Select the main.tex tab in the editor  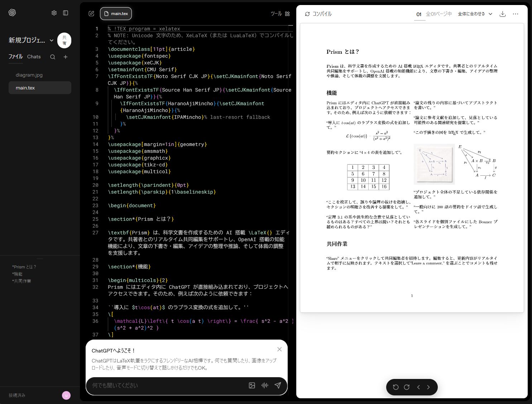point(116,14)
